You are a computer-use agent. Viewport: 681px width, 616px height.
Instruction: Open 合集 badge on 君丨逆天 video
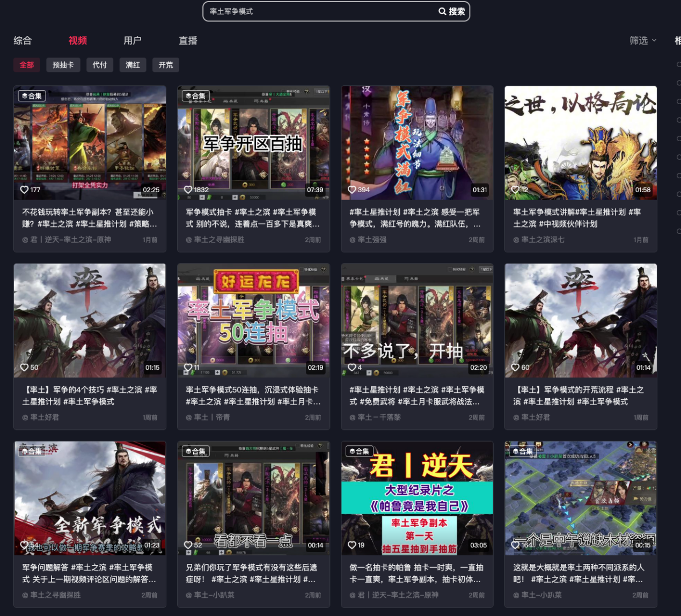[360, 451]
